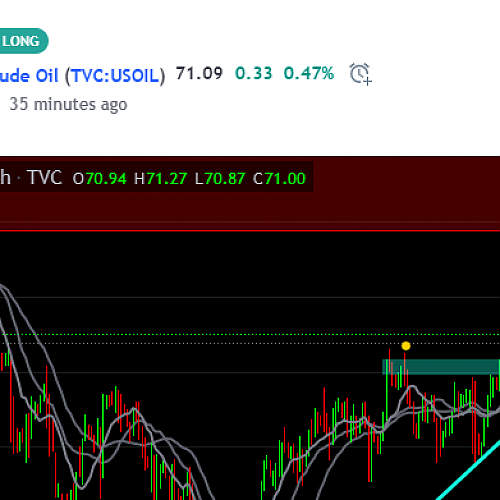Image resolution: width=500 pixels, height=500 pixels.
Task: Select the green dotted horizontal level line
Action: 250,334
